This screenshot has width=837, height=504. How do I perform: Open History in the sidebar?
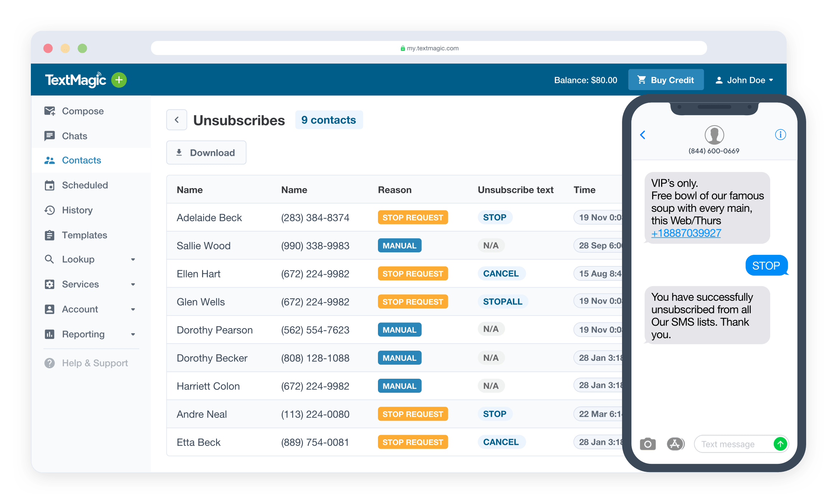[91, 210]
